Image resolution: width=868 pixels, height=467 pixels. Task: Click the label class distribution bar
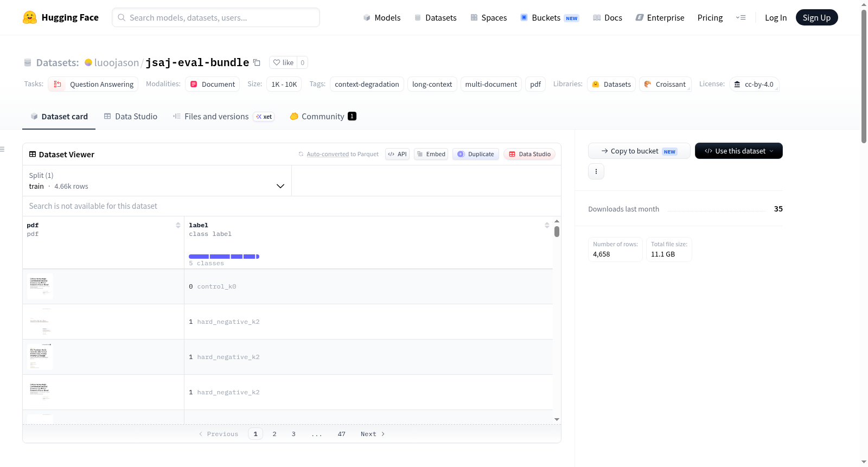tap(224, 257)
